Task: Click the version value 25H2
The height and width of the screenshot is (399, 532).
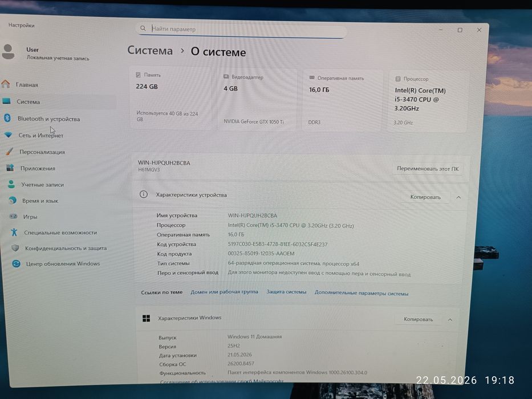Action: click(233, 346)
